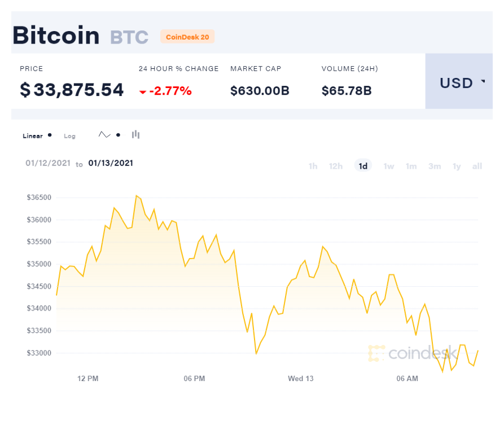Click the CoinDesk 20 badge
Viewport: 504px width, 424px height.
pyautogui.click(x=187, y=37)
